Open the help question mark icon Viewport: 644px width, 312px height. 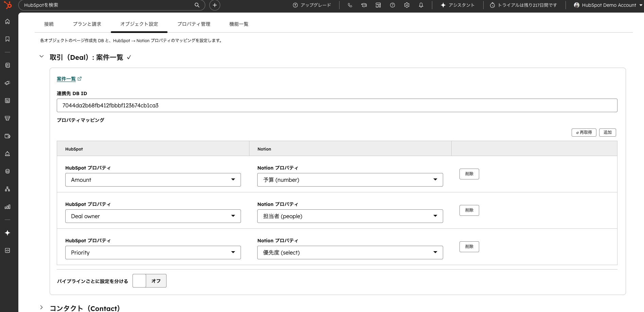click(x=393, y=5)
